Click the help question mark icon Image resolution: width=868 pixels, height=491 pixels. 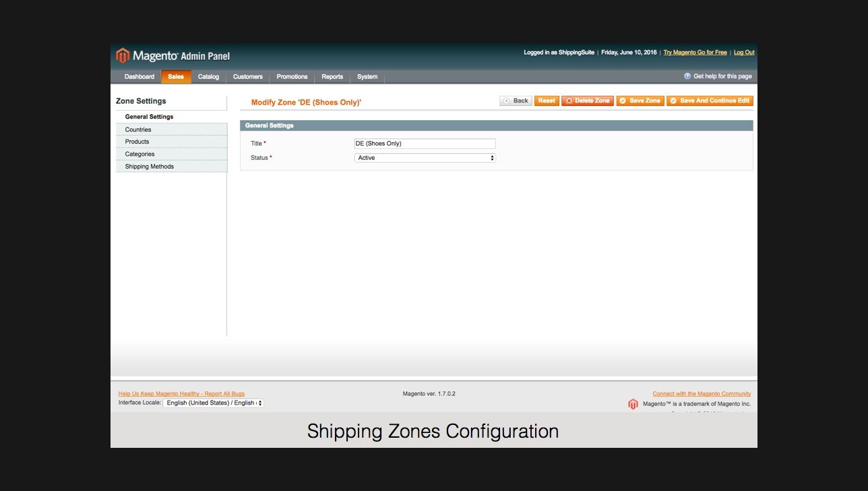[x=687, y=77]
